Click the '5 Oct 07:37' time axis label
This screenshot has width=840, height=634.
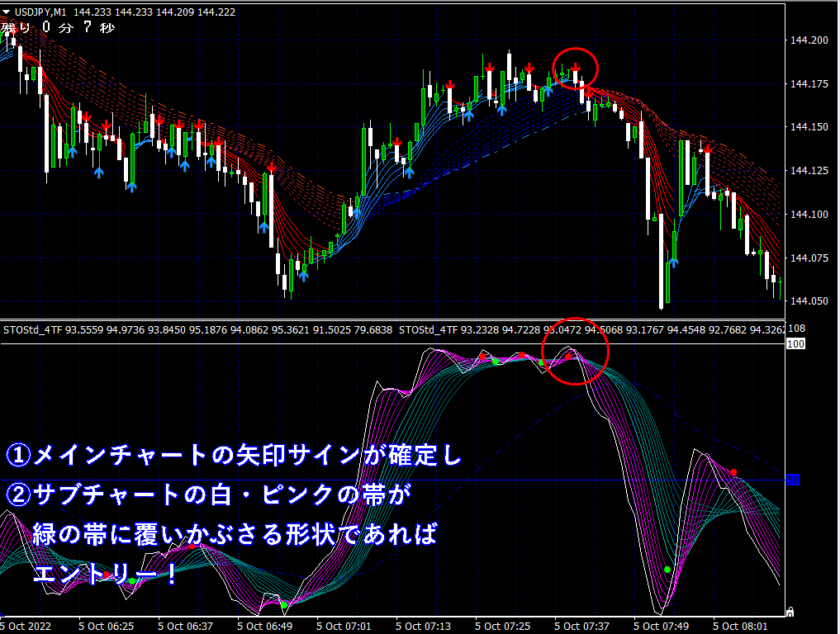pyautogui.click(x=581, y=626)
